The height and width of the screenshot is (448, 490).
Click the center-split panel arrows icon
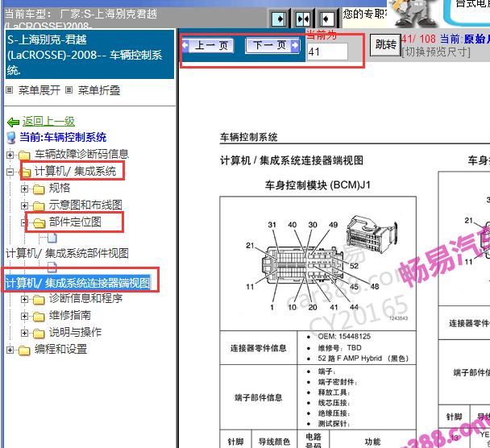(303, 19)
